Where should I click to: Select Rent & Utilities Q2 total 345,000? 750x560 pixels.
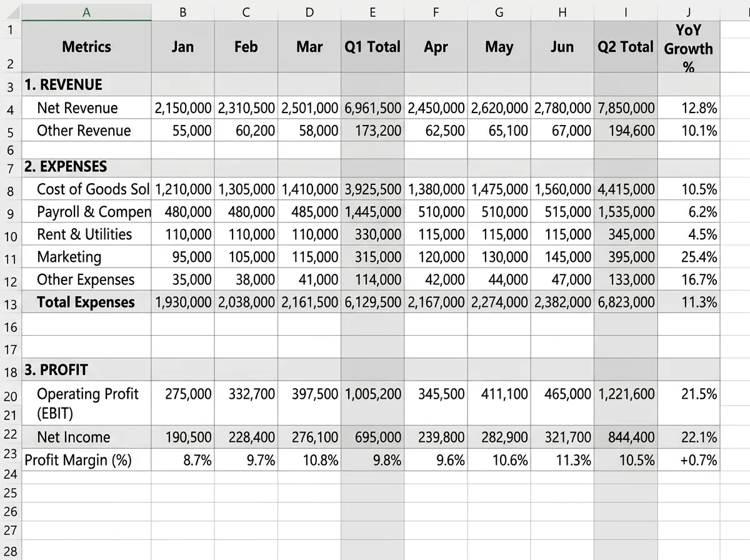point(626,234)
